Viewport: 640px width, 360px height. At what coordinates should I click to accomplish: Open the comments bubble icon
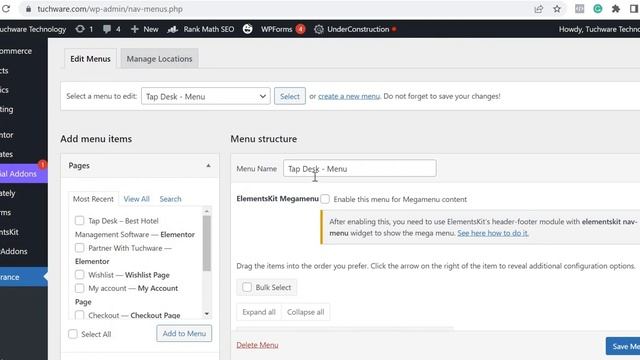tap(107, 29)
